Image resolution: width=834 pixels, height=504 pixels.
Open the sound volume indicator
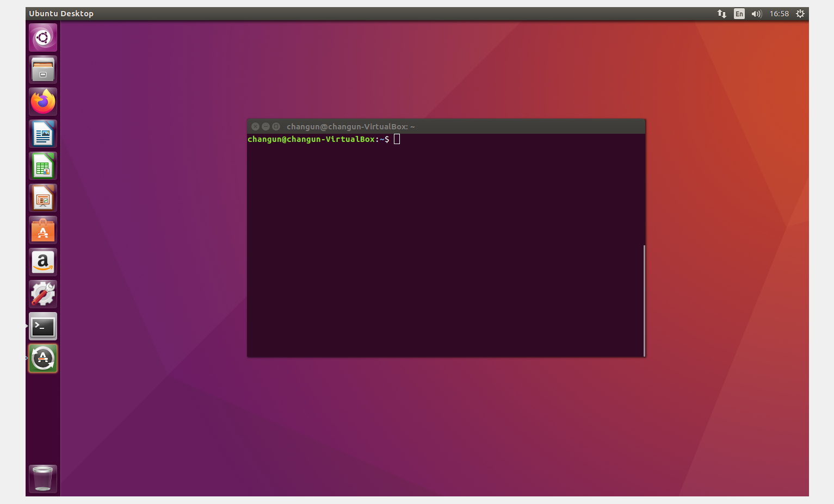756,14
